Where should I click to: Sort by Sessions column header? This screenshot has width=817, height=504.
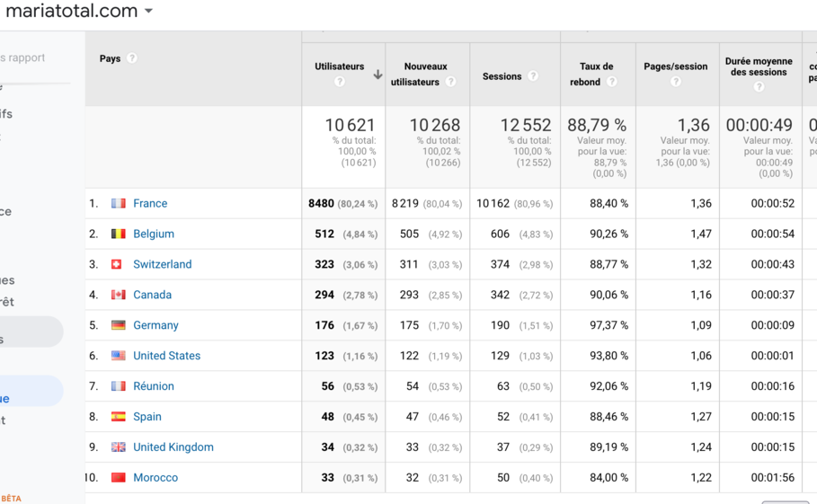[502, 76]
